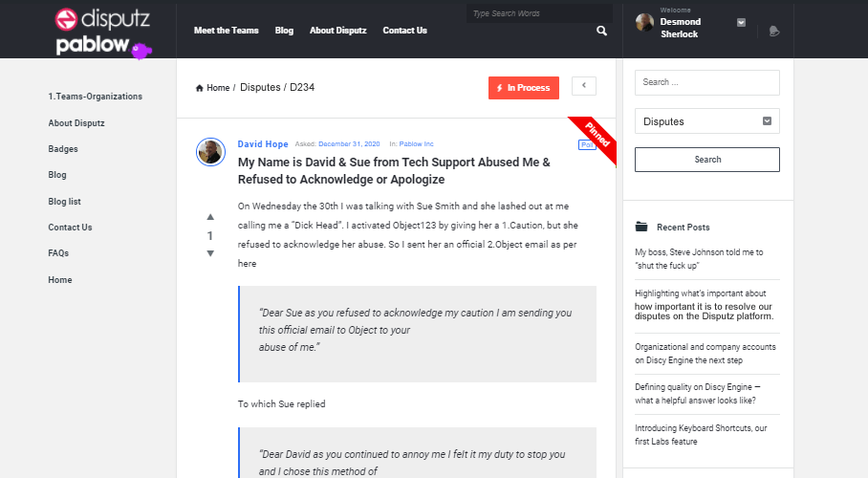868x478 pixels.
Task: Click Desmond Sherlock's profile avatar
Action: click(644, 23)
